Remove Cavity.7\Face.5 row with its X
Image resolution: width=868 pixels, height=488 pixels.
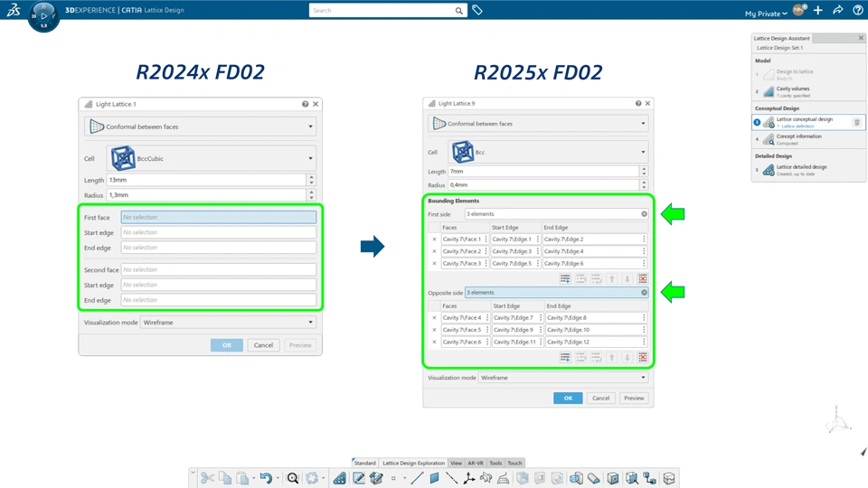coord(434,330)
